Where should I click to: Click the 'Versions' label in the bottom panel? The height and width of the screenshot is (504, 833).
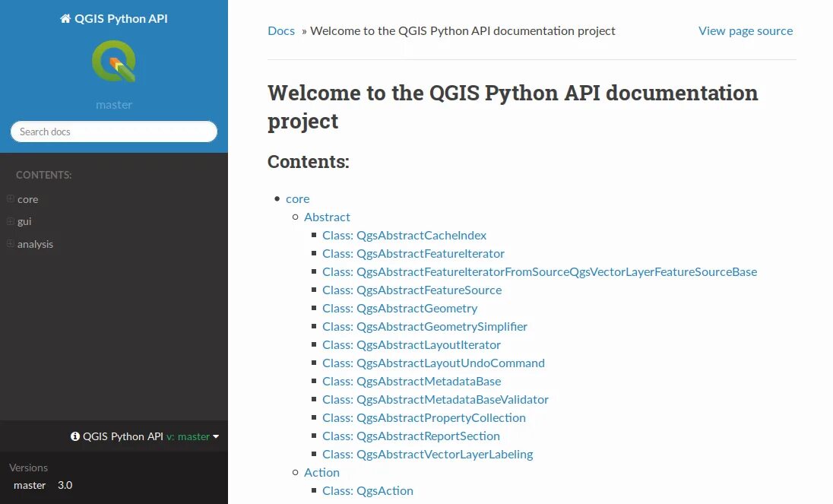click(28, 468)
